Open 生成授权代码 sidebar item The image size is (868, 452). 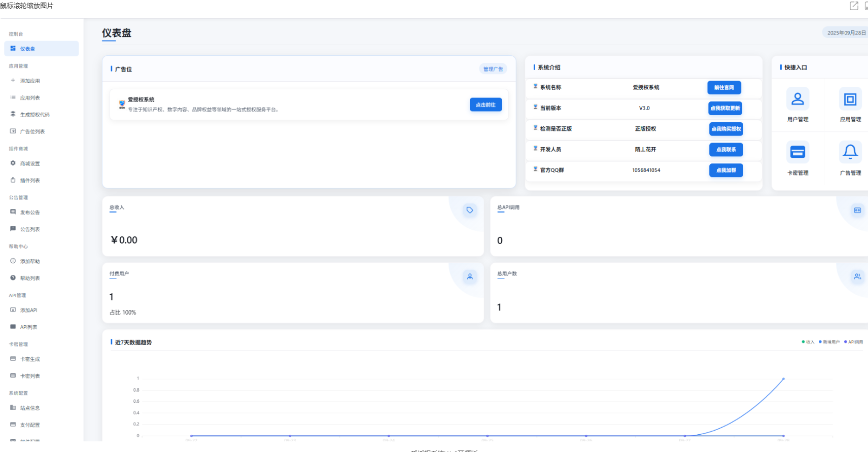[x=34, y=115]
